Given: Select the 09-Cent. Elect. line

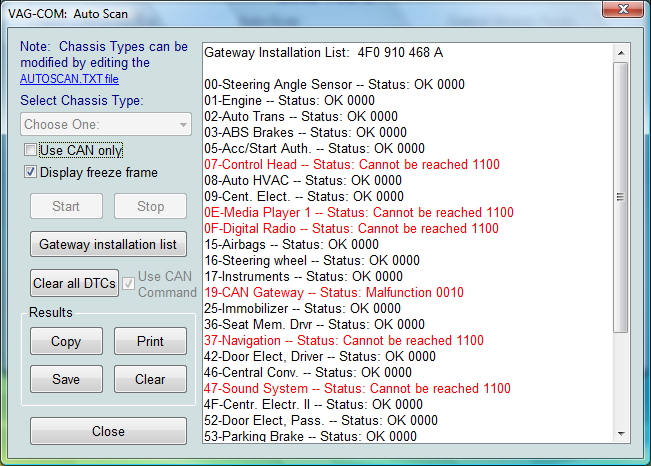Looking at the screenshot, I should pyautogui.click(x=304, y=196).
